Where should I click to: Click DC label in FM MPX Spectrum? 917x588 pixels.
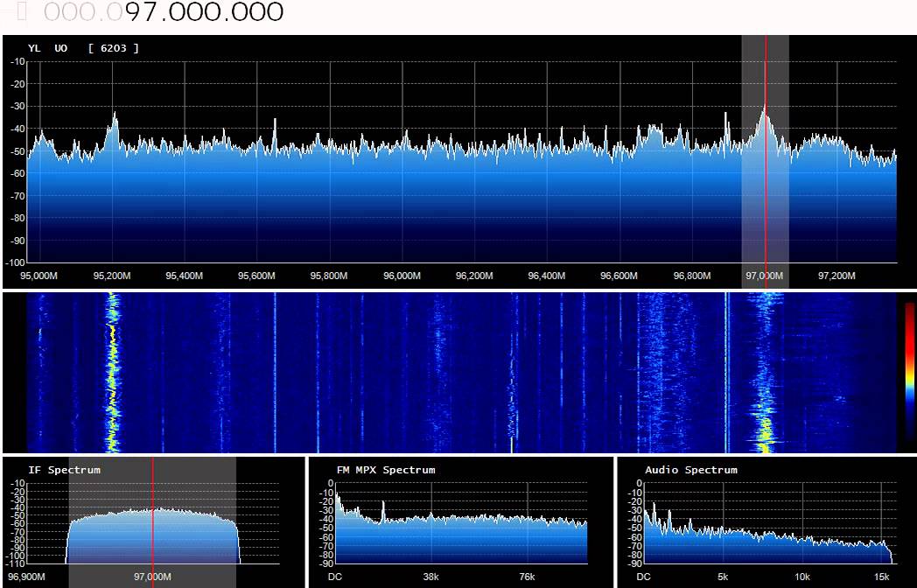coord(335,577)
